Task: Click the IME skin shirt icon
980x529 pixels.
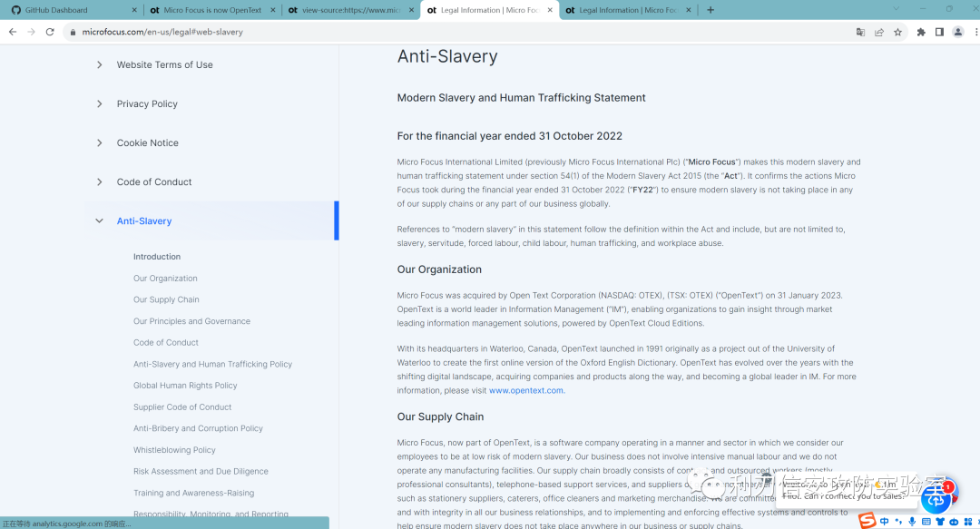Action: 940,522
